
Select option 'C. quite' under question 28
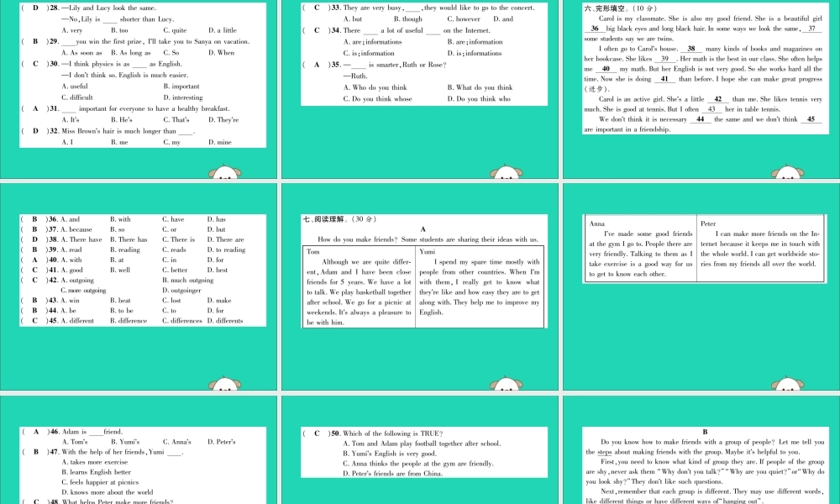click(176, 30)
